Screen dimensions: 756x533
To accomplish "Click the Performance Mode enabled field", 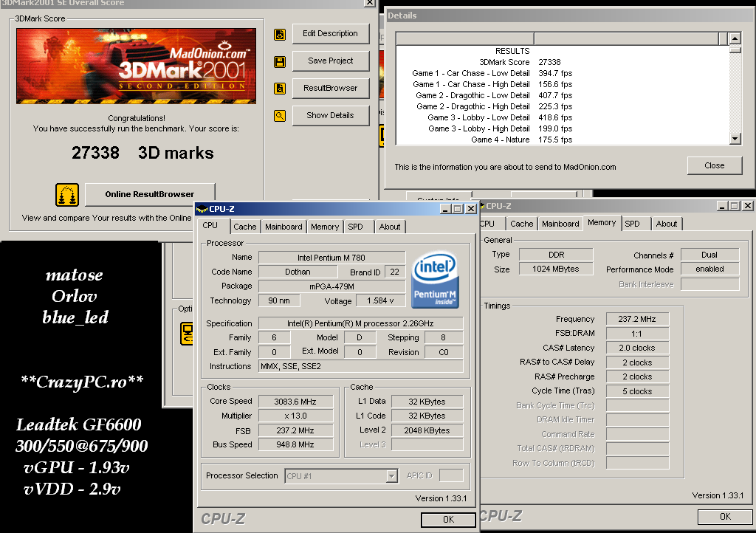I will point(709,269).
